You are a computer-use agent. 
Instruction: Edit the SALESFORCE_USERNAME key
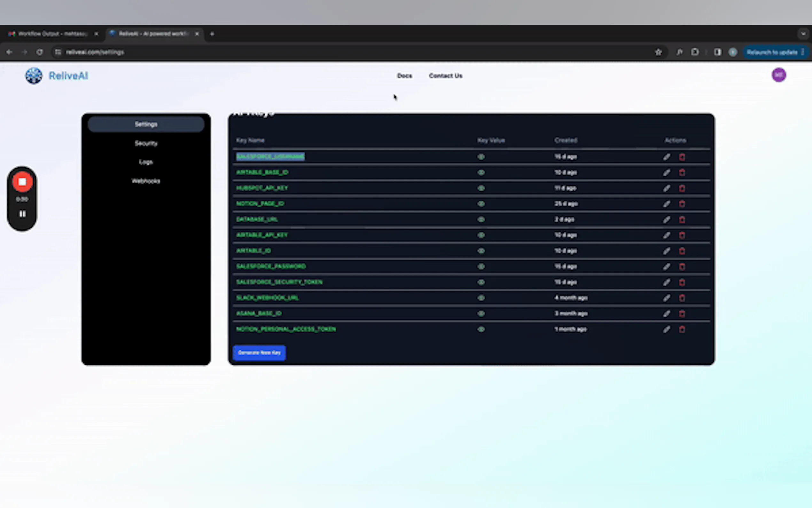point(666,157)
